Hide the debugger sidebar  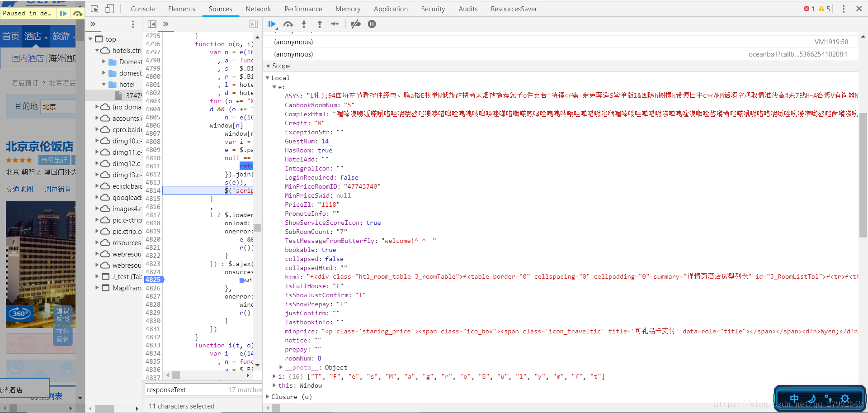254,24
